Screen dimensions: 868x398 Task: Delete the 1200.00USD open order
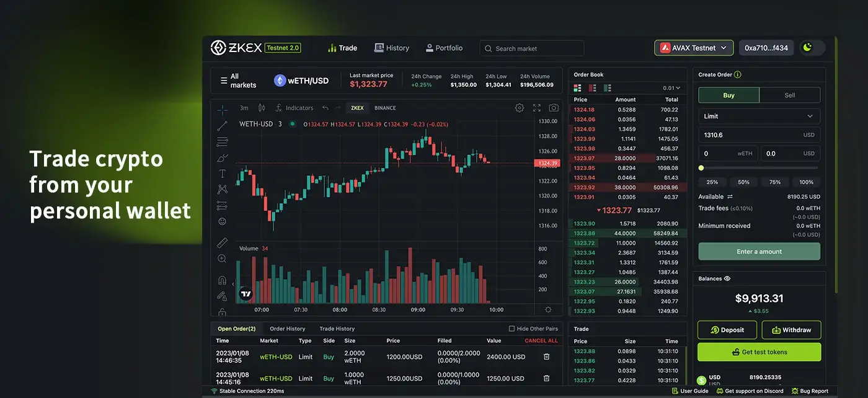[546, 356]
